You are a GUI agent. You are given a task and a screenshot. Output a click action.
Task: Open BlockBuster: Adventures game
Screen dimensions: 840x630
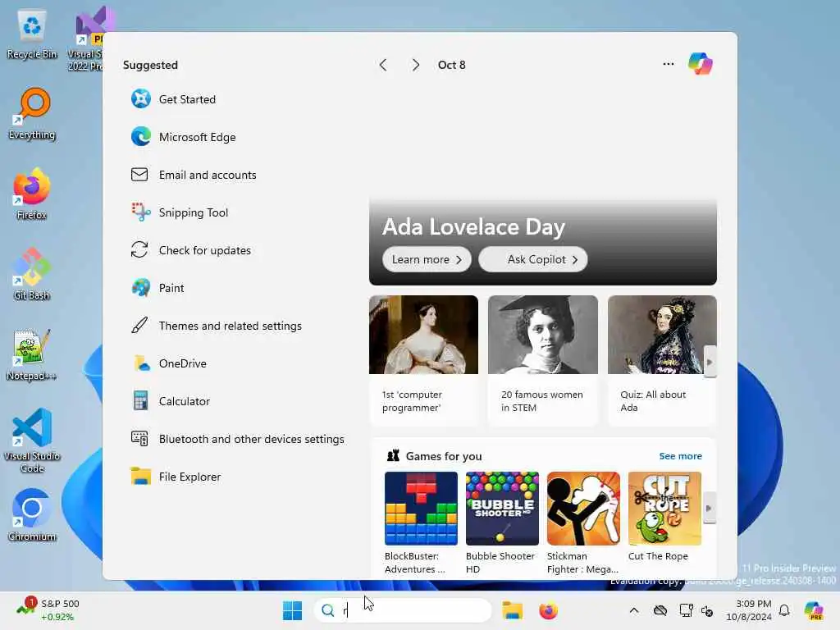(421, 523)
